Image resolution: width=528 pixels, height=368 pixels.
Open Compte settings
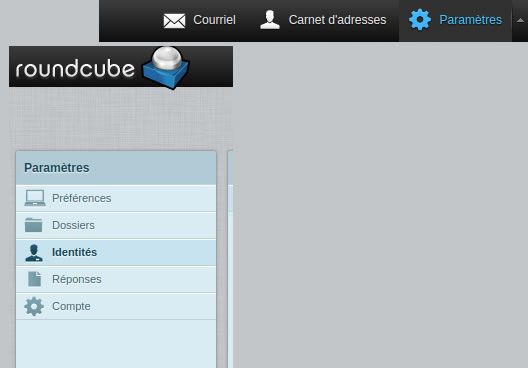point(116,306)
